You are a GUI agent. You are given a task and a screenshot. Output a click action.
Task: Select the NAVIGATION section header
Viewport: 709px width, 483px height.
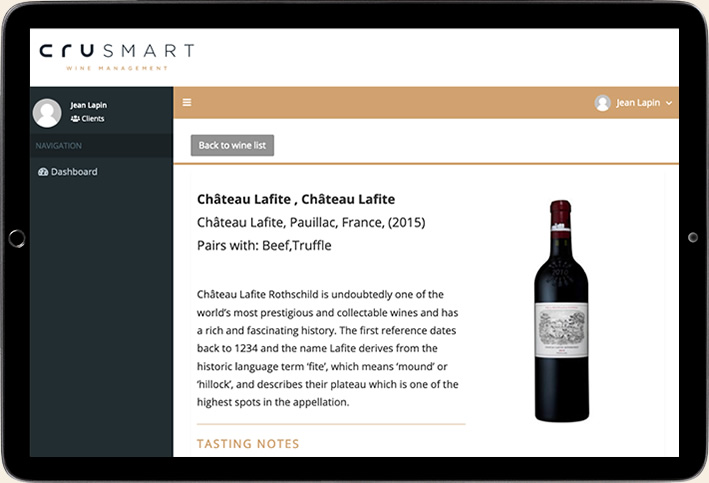(59, 146)
